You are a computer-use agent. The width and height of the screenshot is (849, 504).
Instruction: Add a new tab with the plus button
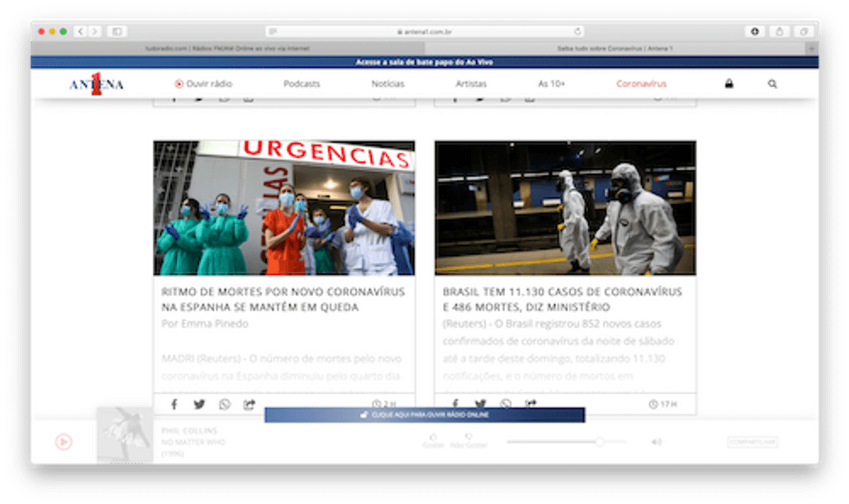(812, 48)
